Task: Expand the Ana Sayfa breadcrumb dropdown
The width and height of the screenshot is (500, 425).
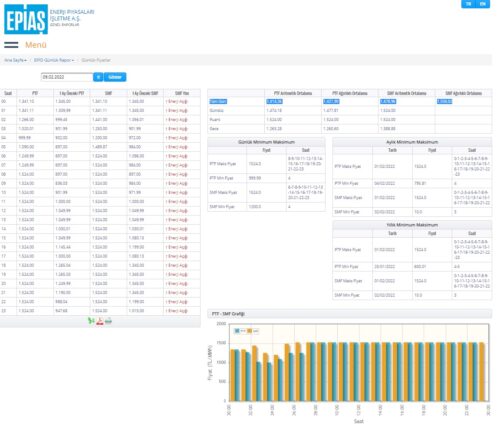Action: pyautogui.click(x=15, y=60)
